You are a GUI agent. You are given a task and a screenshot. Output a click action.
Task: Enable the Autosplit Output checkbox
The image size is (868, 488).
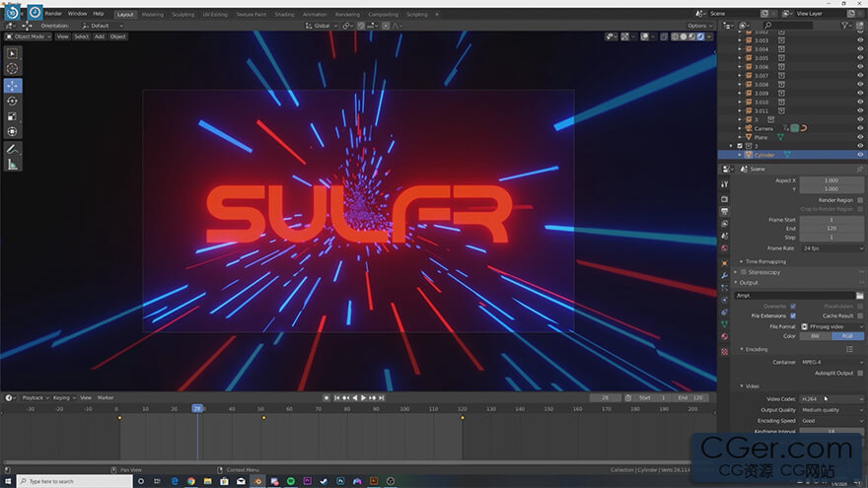[x=860, y=373]
